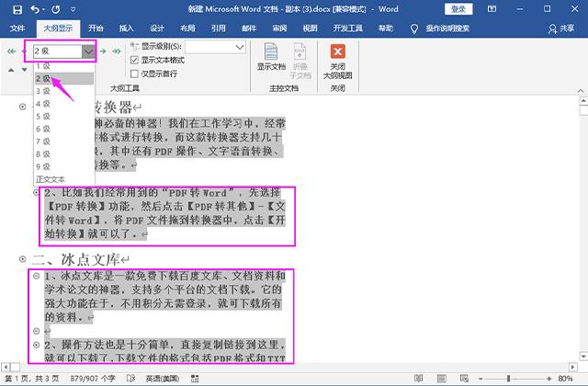The height and width of the screenshot is (386, 588).
Task: Click Demote to body text double-right arrow
Action: point(117,51)
